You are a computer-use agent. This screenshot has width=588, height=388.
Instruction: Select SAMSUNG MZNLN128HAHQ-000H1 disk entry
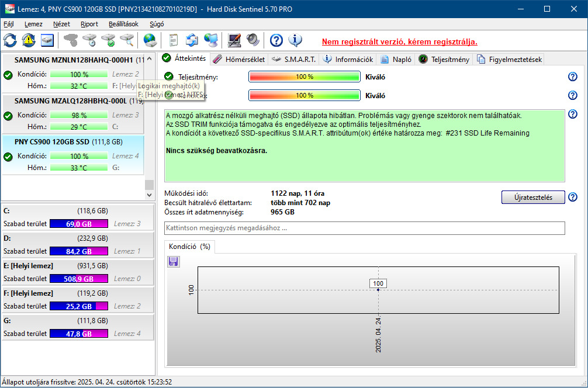click(x=72, y=74)
